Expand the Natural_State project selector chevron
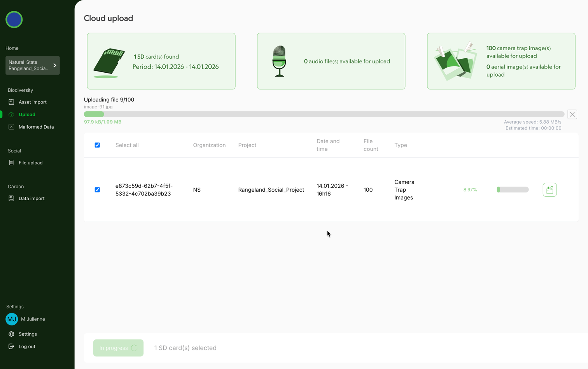This screenshot has height=369, width=588. pyautogui.click(x=55, y=65)
